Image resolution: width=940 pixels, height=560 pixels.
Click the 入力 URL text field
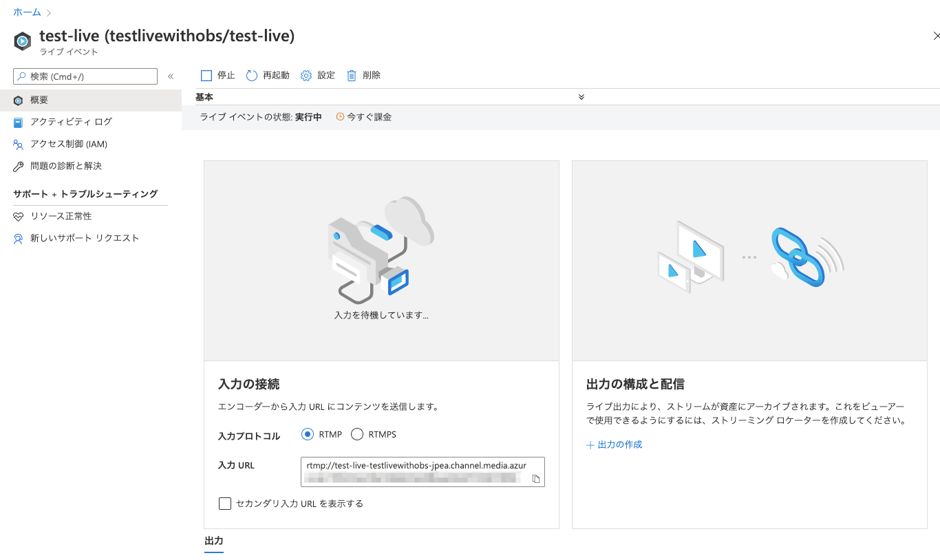423,472
